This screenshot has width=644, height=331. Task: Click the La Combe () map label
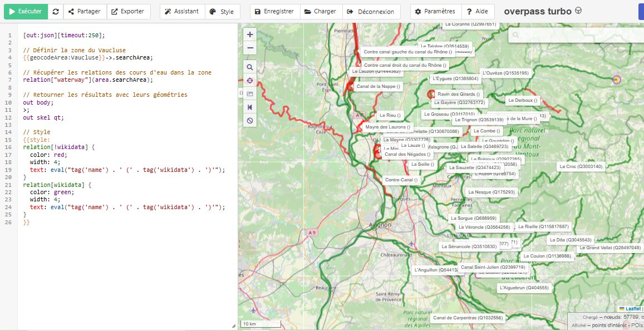click(x=487, y=131)
